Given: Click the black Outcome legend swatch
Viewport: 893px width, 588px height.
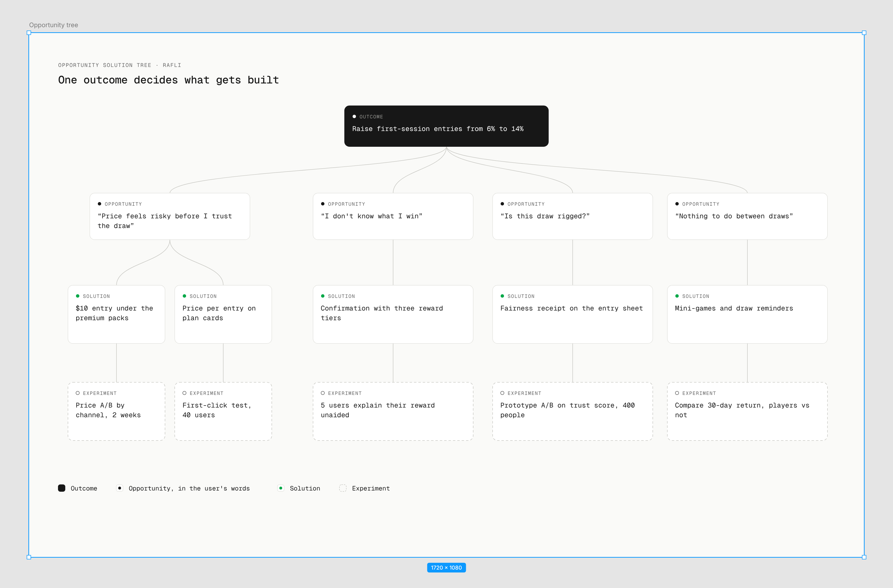Looking at the screenshot, I should pos(62,488).
